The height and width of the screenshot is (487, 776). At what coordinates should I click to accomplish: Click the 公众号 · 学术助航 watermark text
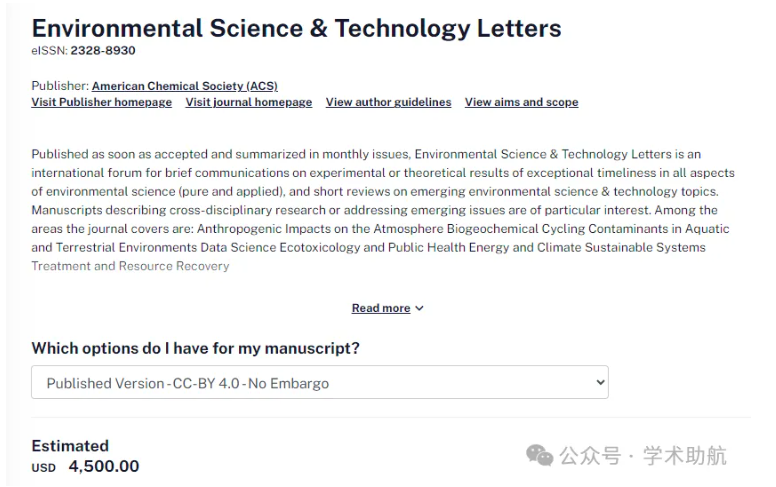(x=643, y=456)
